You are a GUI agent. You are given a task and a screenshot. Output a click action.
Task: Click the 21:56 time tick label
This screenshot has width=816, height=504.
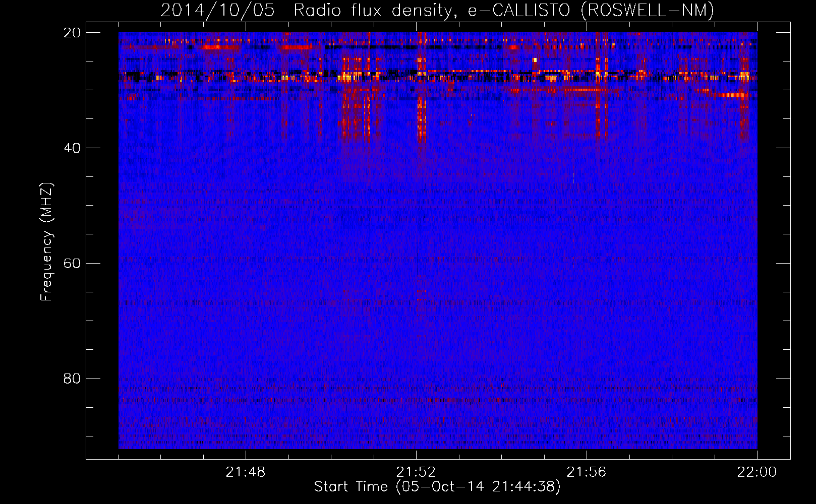tap(587, 472)
